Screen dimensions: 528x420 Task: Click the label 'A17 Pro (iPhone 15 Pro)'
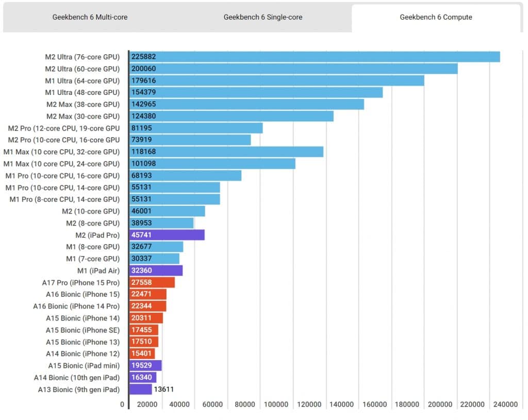(x=81, y=283)
